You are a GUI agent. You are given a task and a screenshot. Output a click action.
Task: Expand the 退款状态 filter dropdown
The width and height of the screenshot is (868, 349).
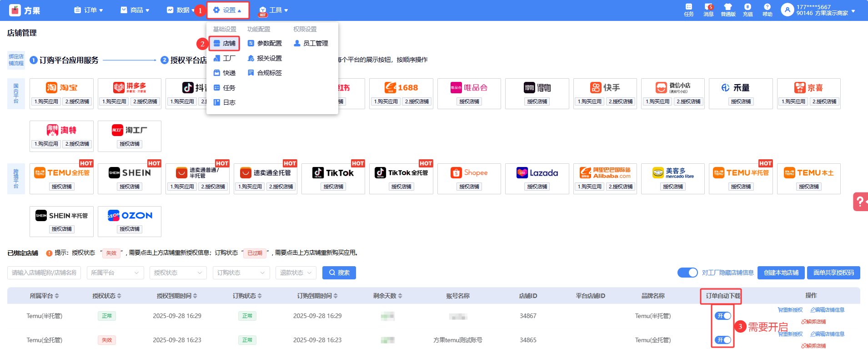coord(296,273)
